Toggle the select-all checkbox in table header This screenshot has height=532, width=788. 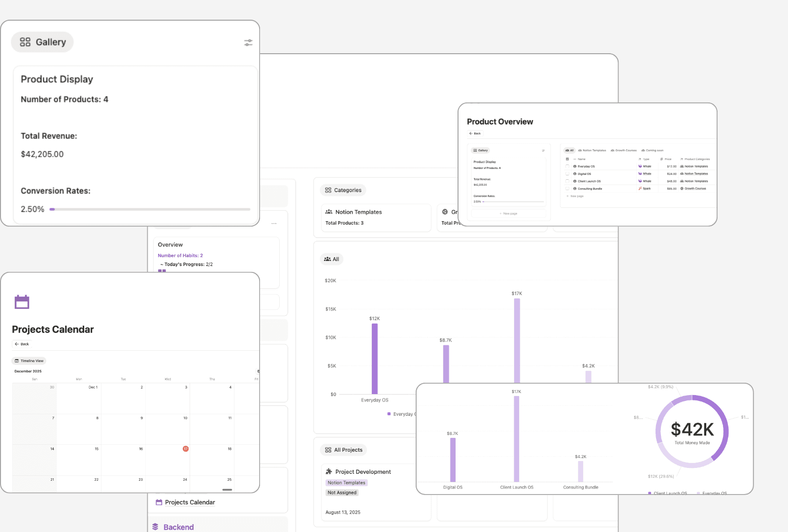pyautogui.click(x=567, y=159)
